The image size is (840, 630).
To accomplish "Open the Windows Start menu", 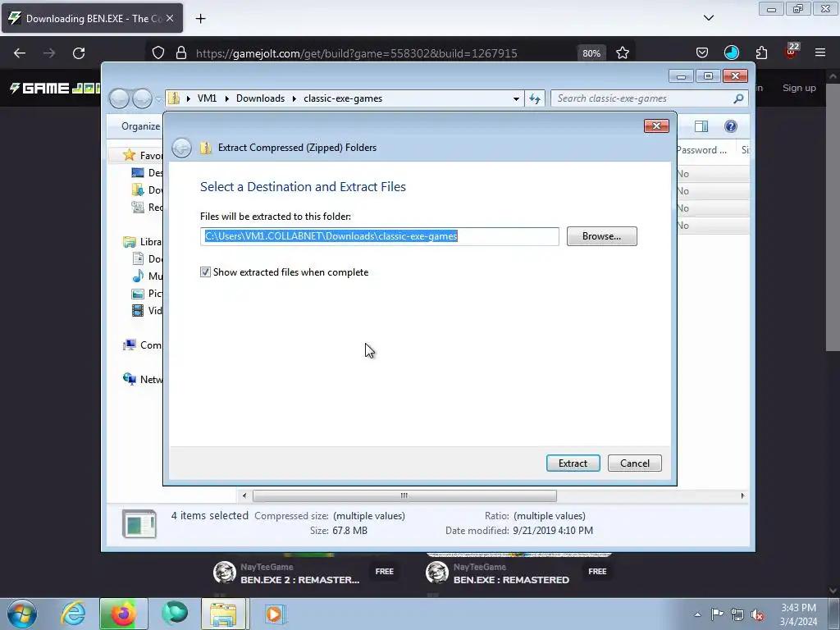I will (x=21, y=614).
